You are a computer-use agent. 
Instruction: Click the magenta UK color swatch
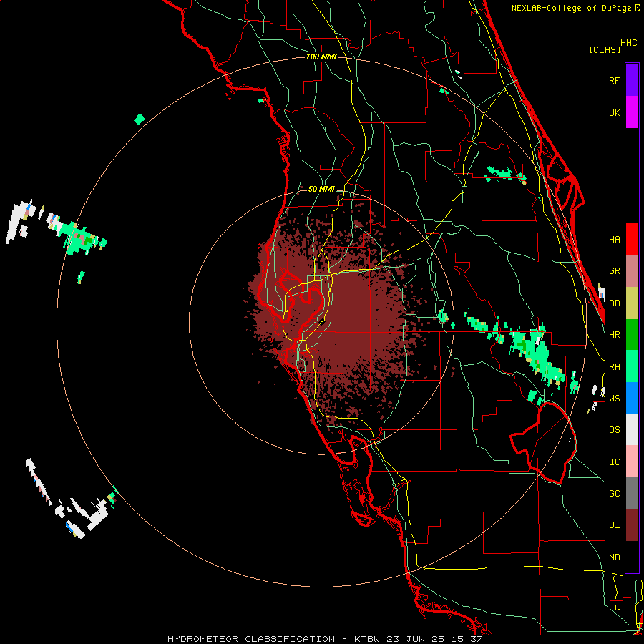(632, 112)
